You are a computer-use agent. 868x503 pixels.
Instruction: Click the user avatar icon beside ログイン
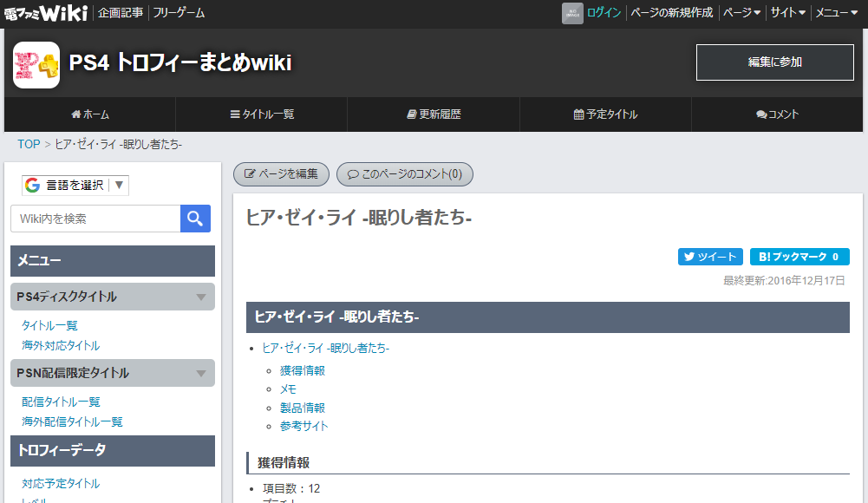572,13
